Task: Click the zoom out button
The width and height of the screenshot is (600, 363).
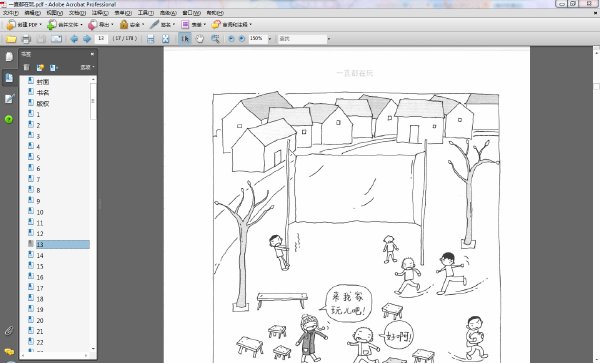Action: click(x=231, y=39)
